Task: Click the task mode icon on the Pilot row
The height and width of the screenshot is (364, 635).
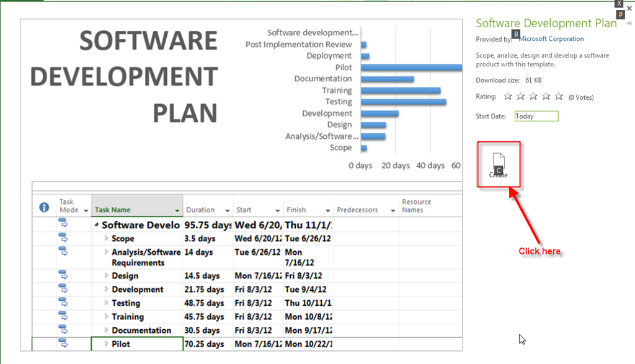Action: (x=62, y=342)
